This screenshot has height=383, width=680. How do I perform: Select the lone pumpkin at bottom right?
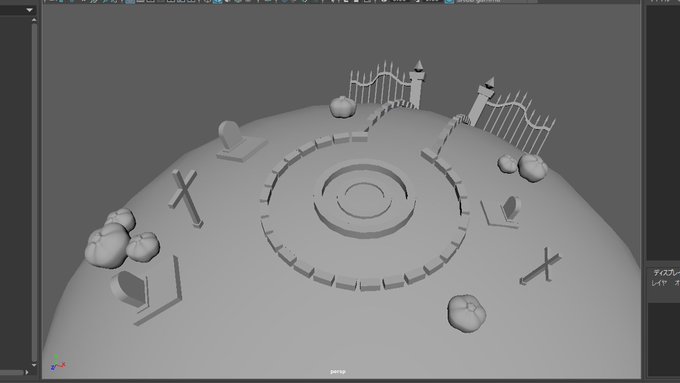(466, 313)
